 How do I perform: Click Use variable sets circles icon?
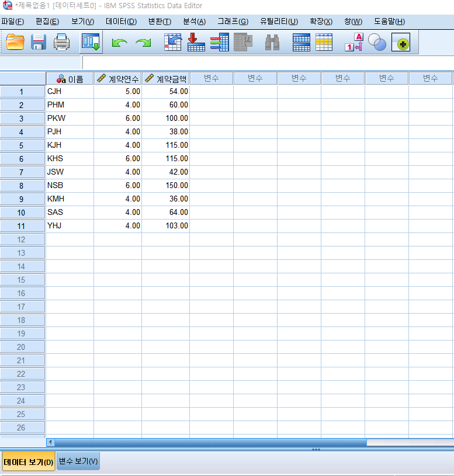pos(377,42)
